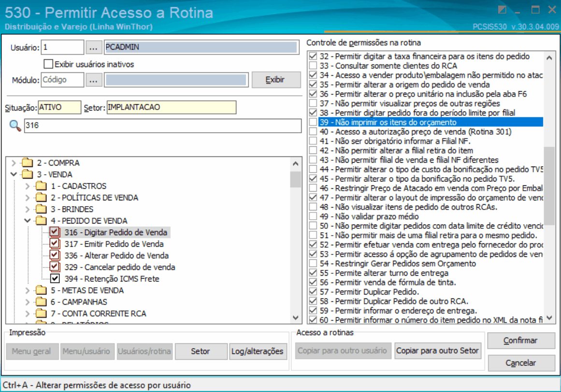Expand the 2 - POLÍTICAS DE VENDA node

coord(28,197)
